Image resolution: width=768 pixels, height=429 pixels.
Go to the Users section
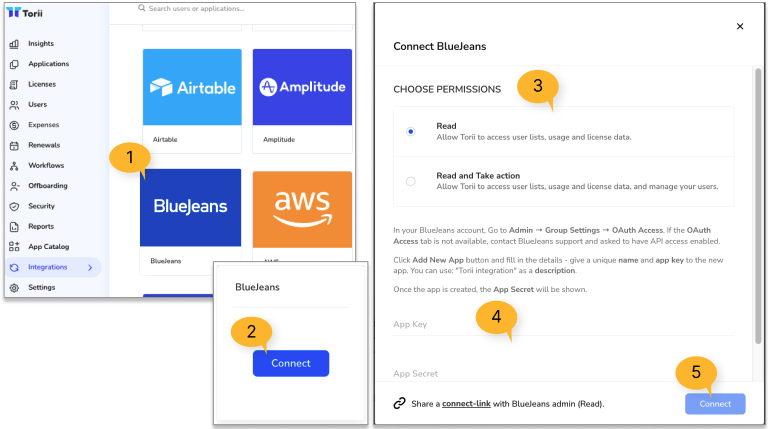[x=38, y=104]
